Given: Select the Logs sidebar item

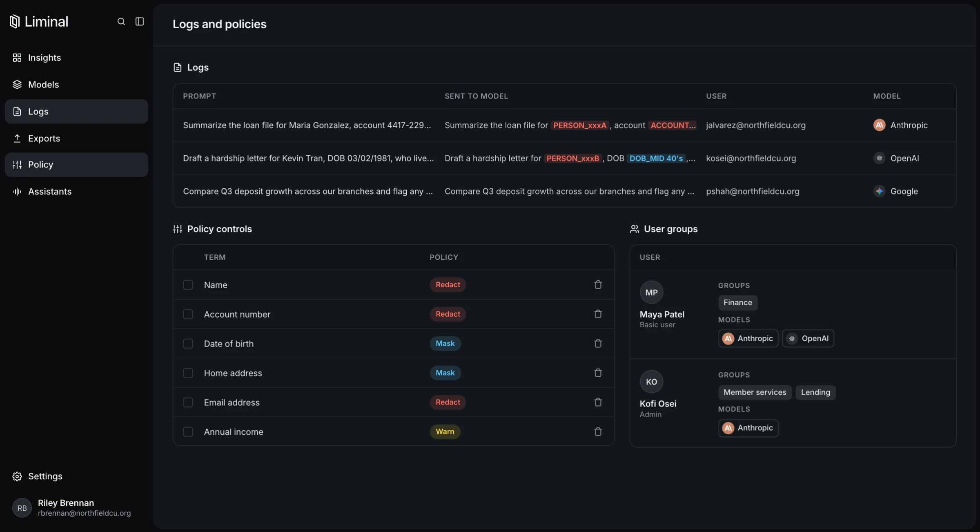Looking at the screenshot, I should point(76,112).
